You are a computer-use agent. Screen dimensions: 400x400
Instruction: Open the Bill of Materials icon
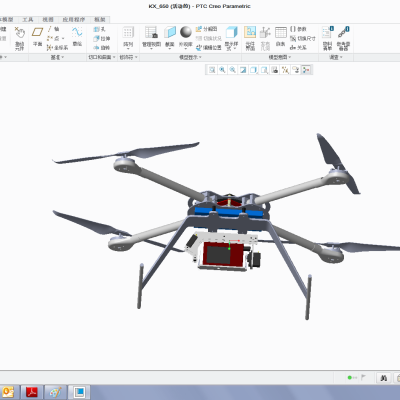pos(327,38)
